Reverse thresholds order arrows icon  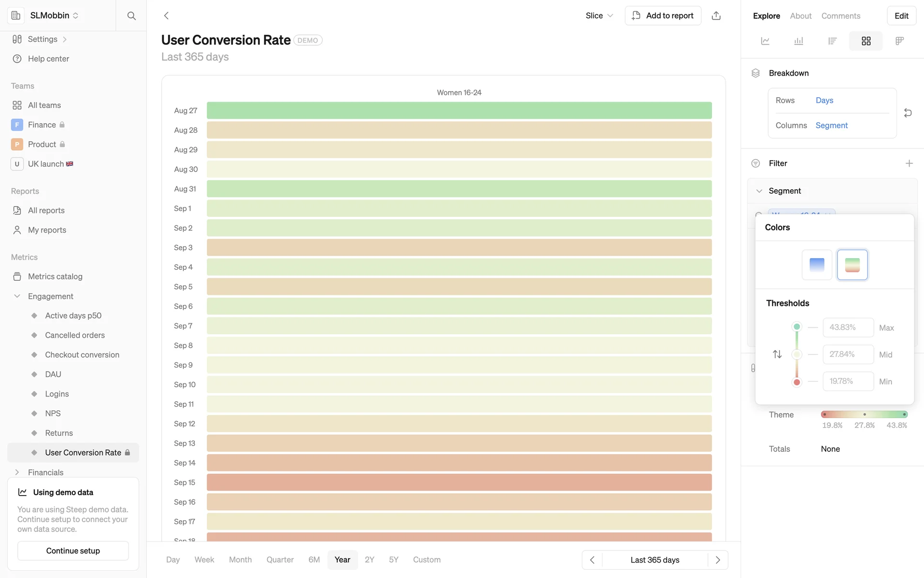(x=777, y=355)
